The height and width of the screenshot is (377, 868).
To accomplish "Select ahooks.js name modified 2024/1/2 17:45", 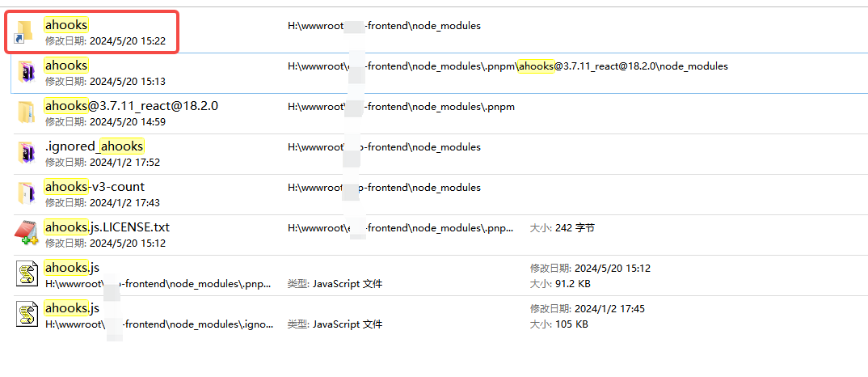I will coord(72,307).
